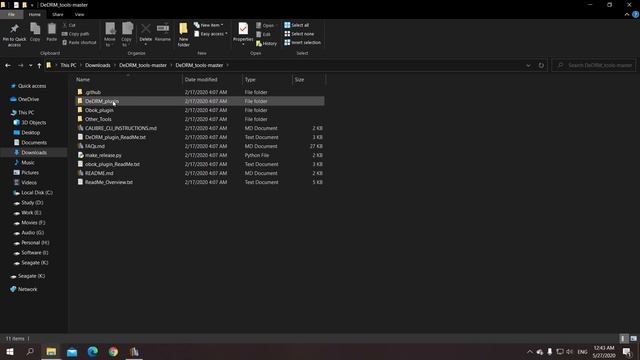Open New item dropdown

(x=209, y=25)
